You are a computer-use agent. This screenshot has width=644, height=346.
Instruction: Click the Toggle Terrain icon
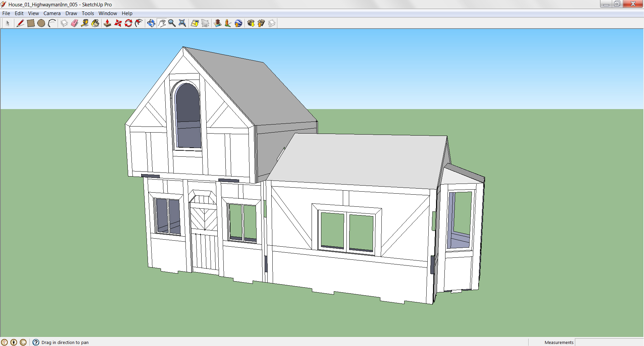pos(205,23)
